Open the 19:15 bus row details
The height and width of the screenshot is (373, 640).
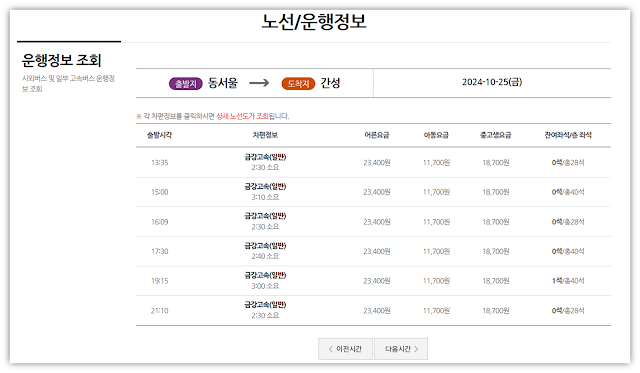(x=373, y=281)
